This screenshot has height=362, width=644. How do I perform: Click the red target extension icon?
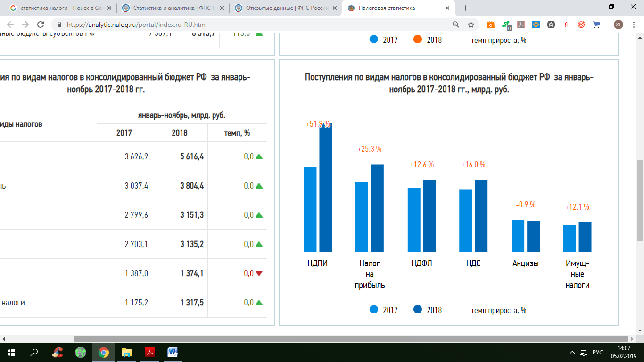[x=581, y=25]
